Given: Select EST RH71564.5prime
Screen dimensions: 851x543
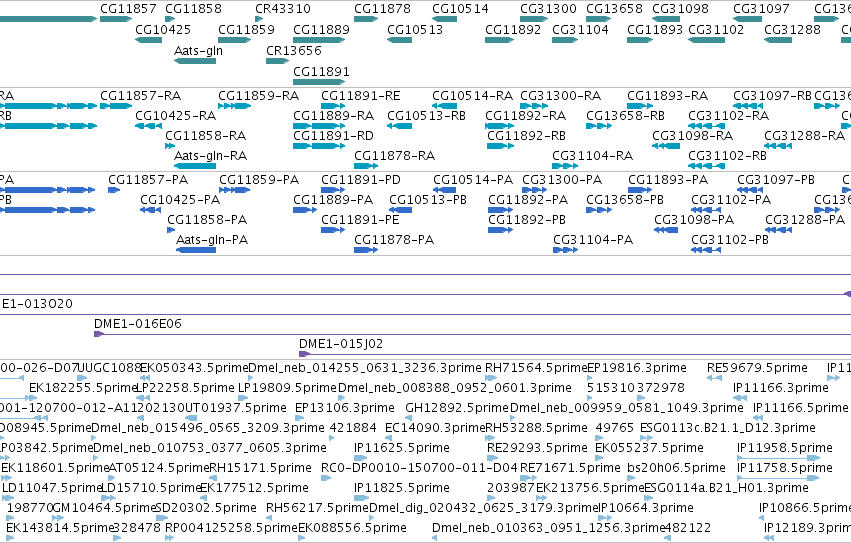Looking at the screenshot, I should tap(536, 368).
